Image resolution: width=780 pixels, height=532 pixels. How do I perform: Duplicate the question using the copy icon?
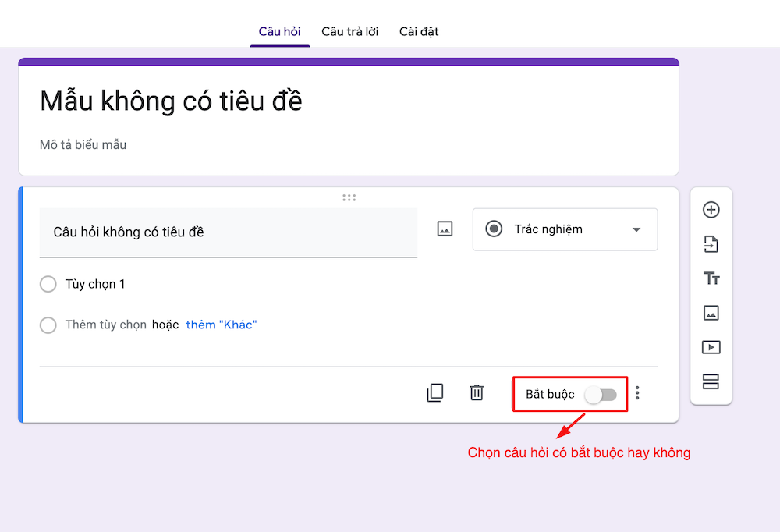pos(435,392)
